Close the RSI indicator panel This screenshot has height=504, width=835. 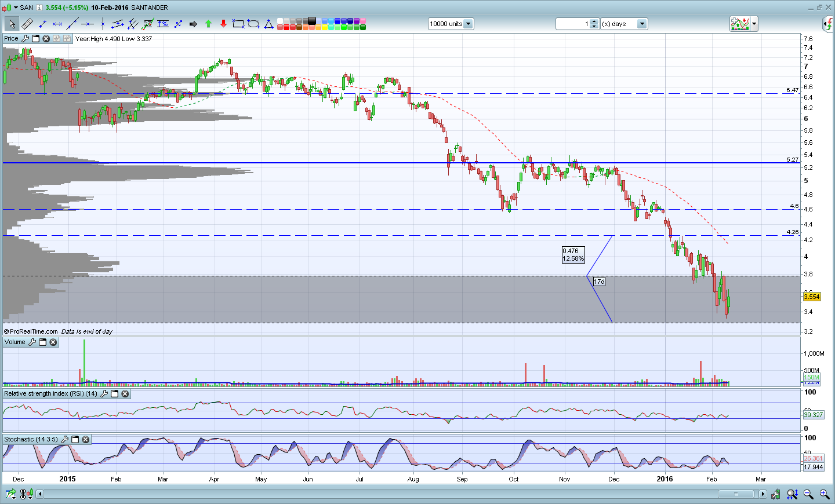click(125, 393)
